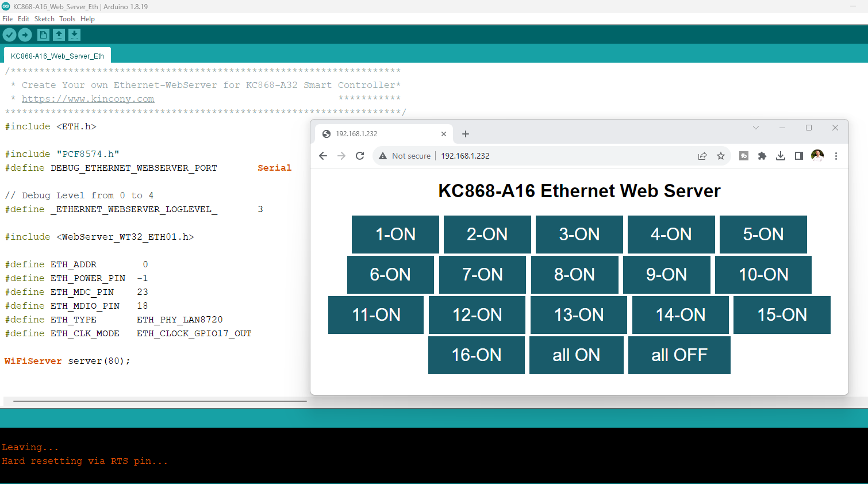The width and height of the screenshot is (868, 484).
Task: Turn on relay with 1-ON button
Action: click(x=395, y=235)
